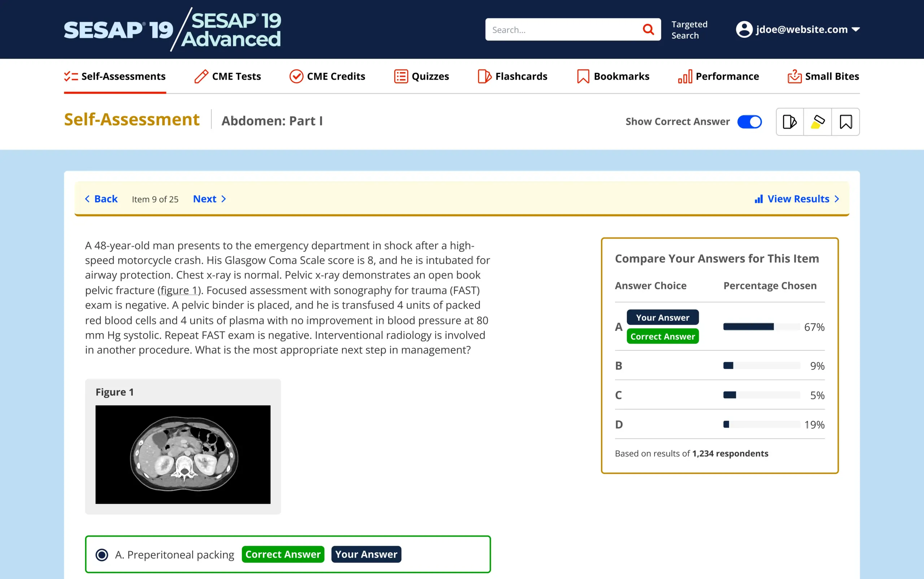
Task: Click the Small Bites tab label
Action: [x=832, y=76]
